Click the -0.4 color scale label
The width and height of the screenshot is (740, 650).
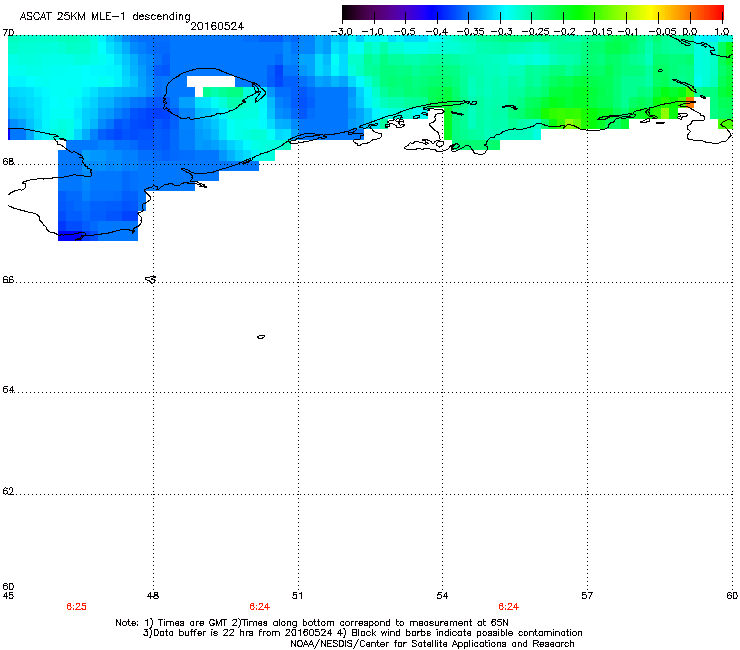point(437,32)
